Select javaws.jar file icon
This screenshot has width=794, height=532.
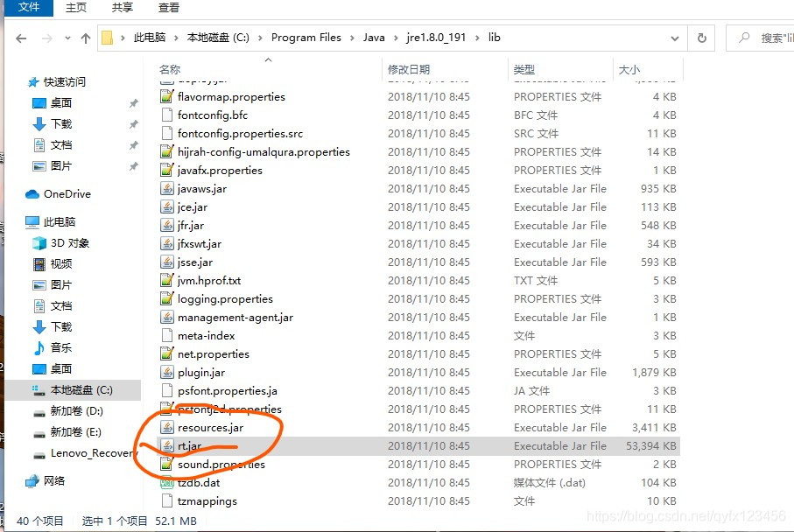click(166, 188)
